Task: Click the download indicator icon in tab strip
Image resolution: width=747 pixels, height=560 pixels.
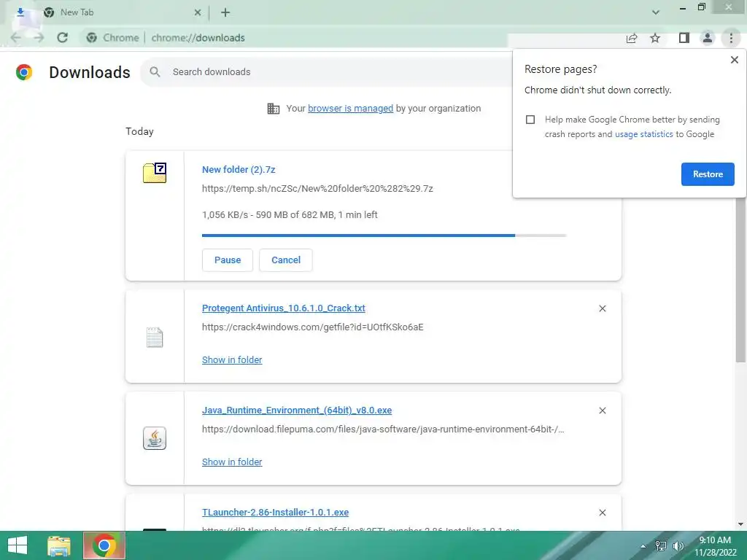Action: pos(20,12)
